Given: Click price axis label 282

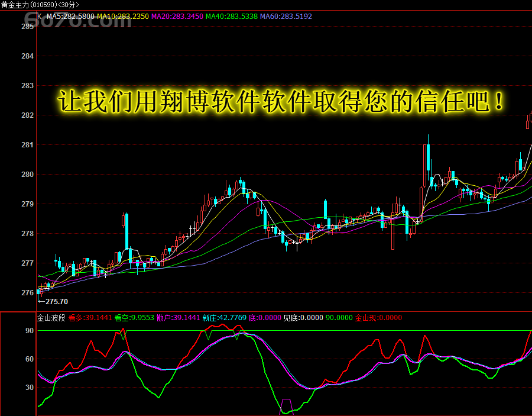Looking at the screenshot, I should click(27, 115).
